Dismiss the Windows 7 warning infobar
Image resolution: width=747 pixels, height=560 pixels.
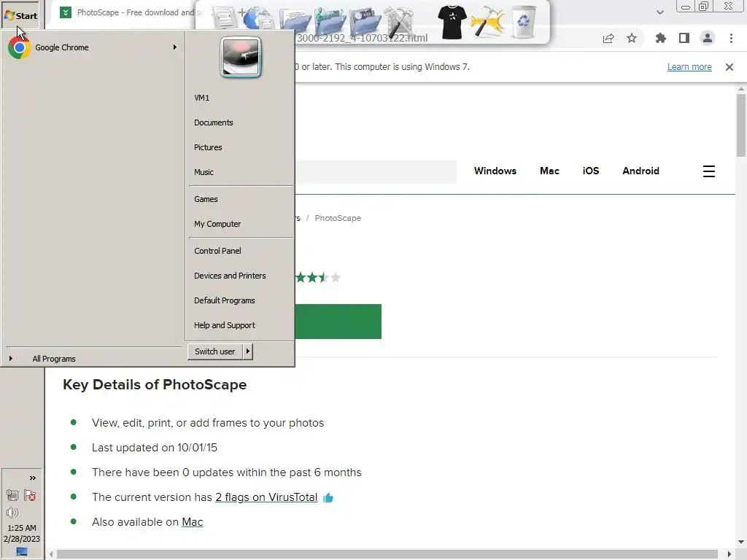(729, 67)
